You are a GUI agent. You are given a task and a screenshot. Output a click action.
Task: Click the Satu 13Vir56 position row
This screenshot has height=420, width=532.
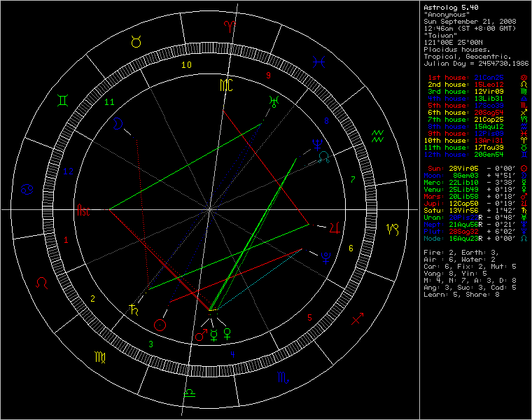click(x=476, y=210)
